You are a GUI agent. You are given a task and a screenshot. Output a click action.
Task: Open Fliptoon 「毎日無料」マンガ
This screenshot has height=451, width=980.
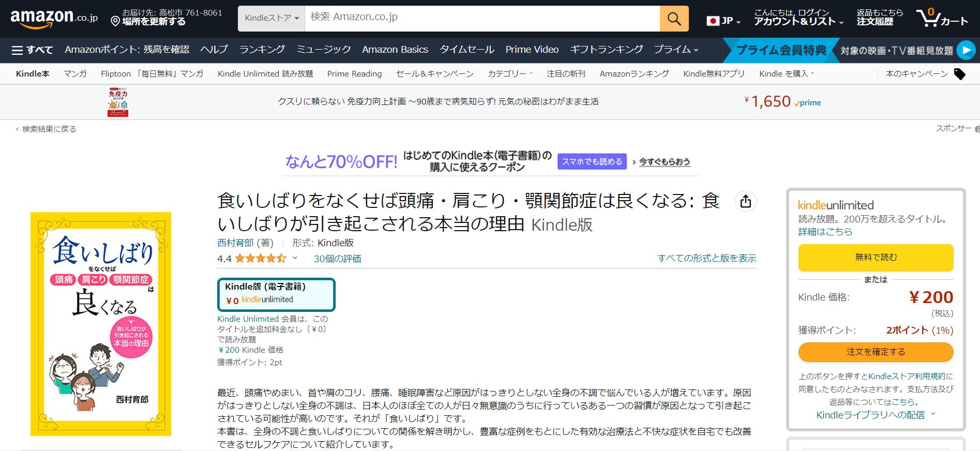click(152, 74)
